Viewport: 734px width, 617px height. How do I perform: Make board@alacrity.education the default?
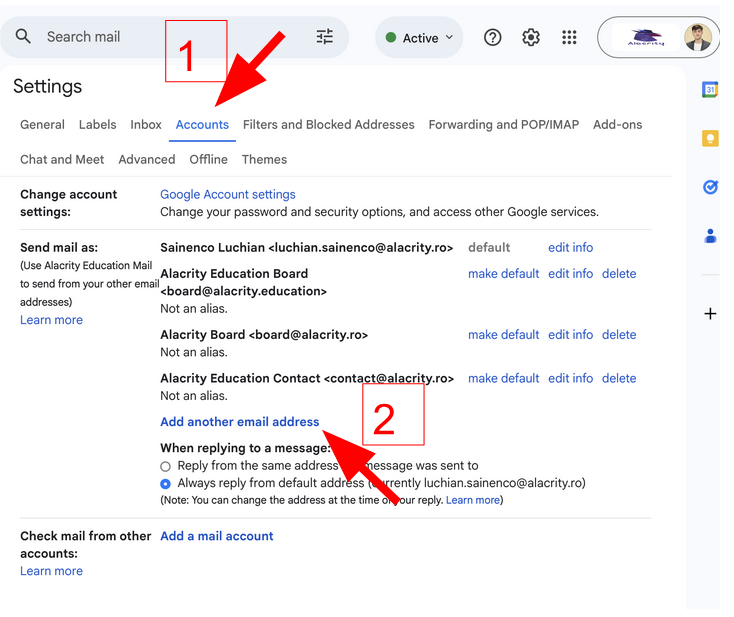tap(504, 274)
